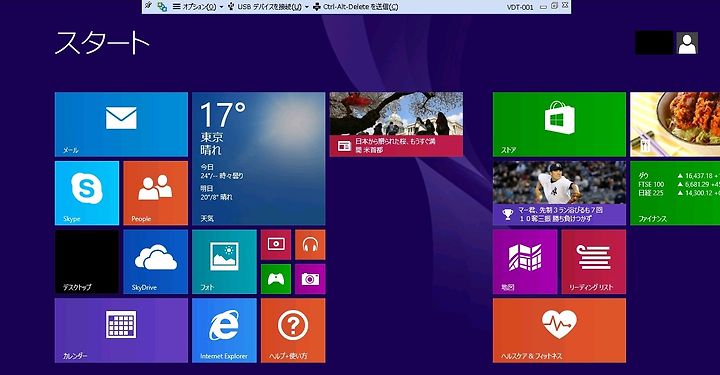Click the 日経 225 stock row
Image resolution: width=720 pixels, height=375 pixels.
(679, 193)
